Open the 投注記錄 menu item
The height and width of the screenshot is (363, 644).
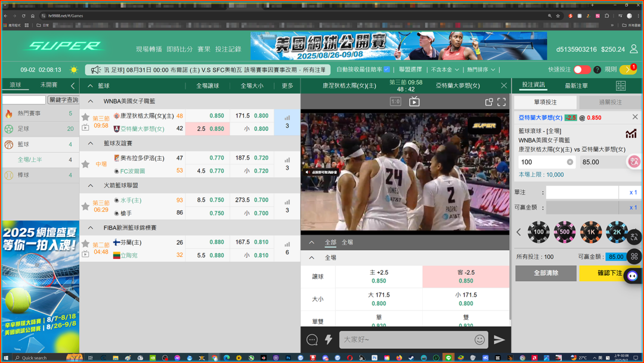pyautogui.click(x=228, y=49)
